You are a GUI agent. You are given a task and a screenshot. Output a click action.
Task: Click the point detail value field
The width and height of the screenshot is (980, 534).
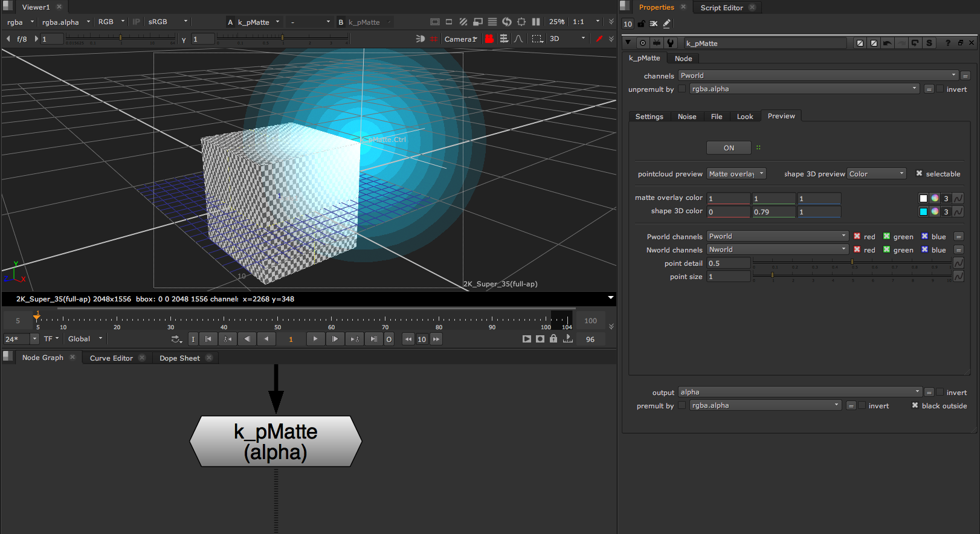pos(729,263)
